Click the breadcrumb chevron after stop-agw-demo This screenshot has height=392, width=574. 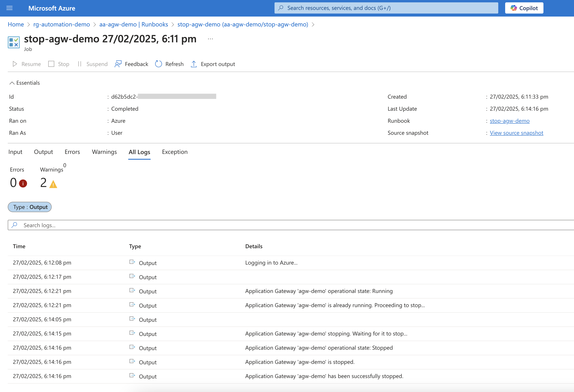coord(313,24)
